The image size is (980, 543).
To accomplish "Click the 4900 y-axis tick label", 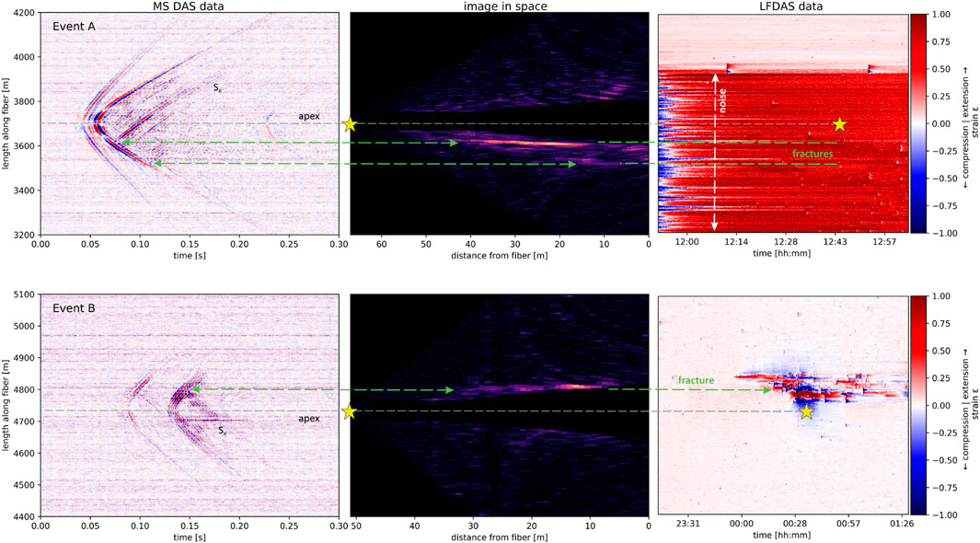I will click(x=24, y=358).
